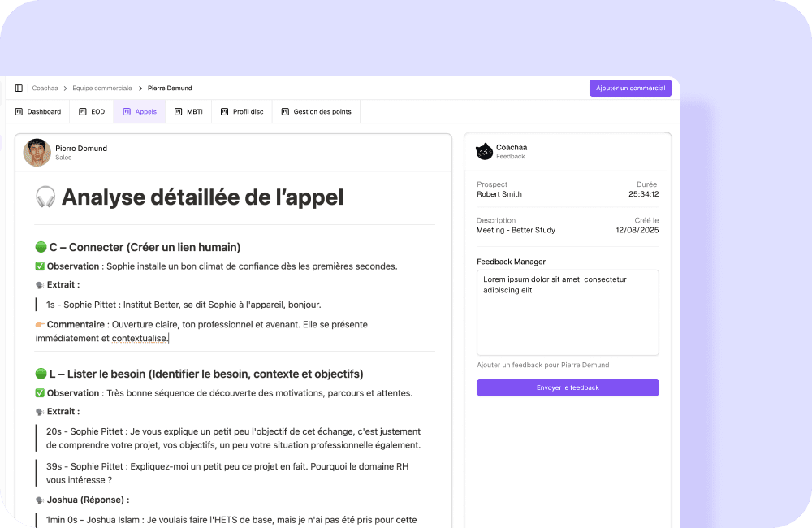Click the EOD tab icon

[x=83, y=111]
